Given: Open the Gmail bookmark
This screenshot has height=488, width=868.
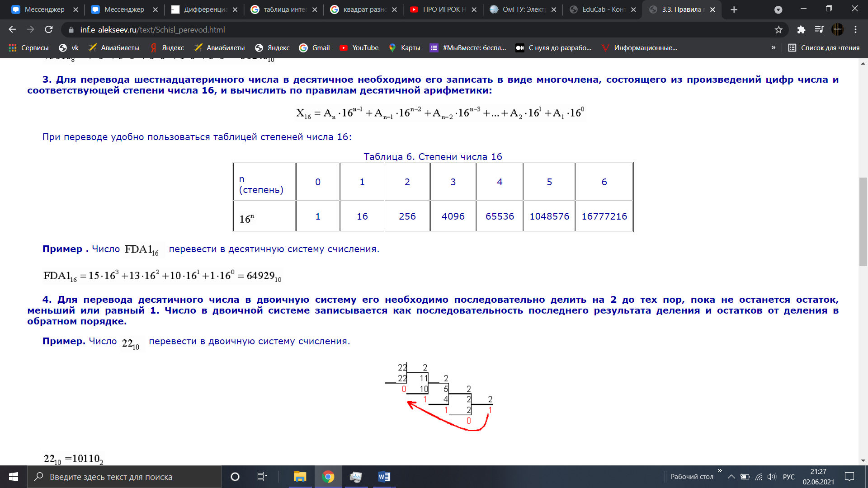Looking at the screenshot, I should [315, 47].
